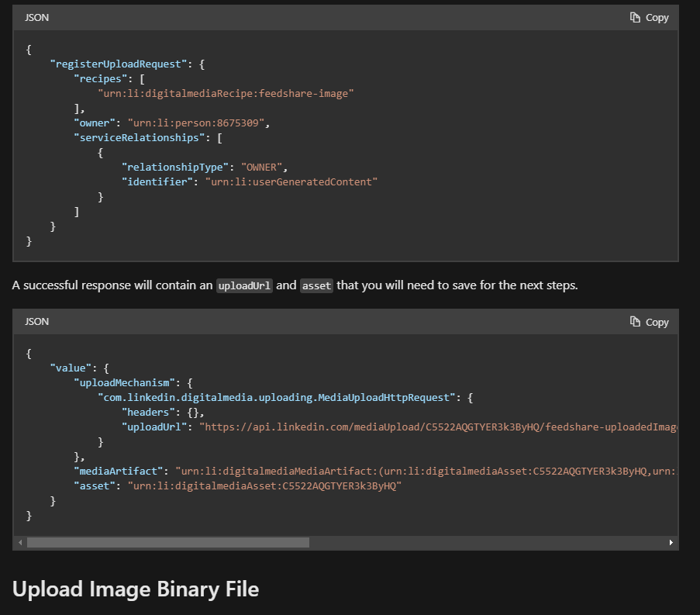Viewport: 700px width, 615px height.
Task: Click the MediaUploadHttpRequest key
Action: (276, 398)
